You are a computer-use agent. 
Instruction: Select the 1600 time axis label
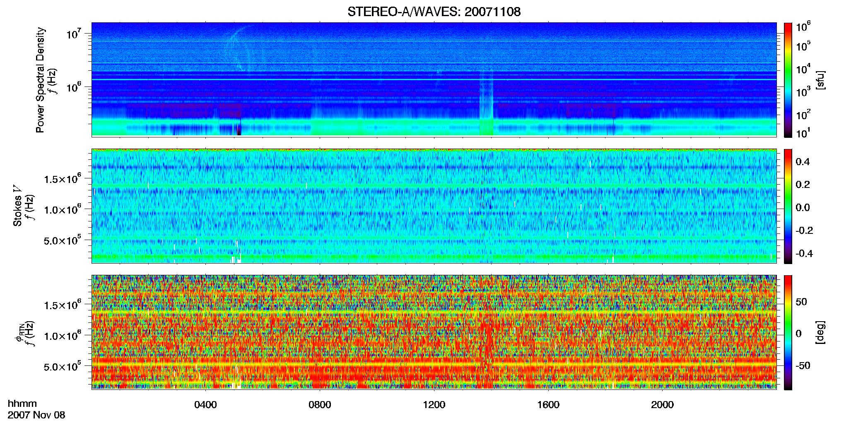tap(548, 405)
